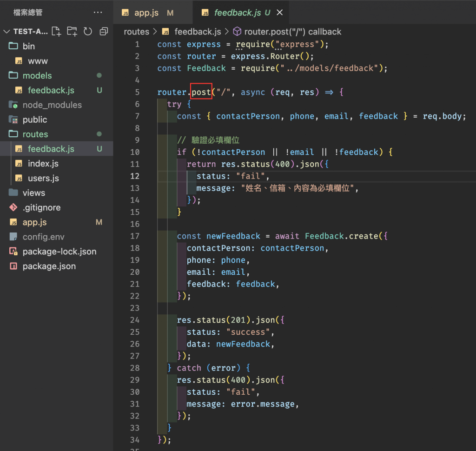Open package-lock.json from the explorer

click(59, 252)
